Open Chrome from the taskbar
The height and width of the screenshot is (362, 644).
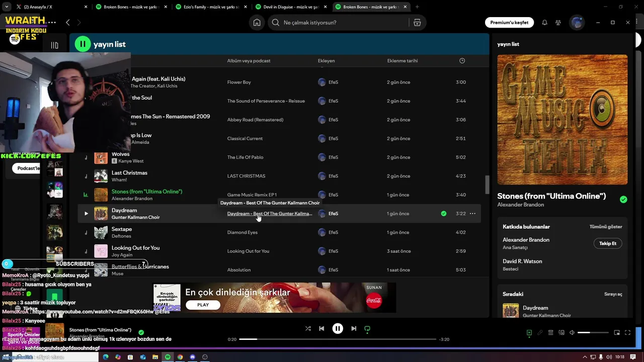click(x=180, y=357)
